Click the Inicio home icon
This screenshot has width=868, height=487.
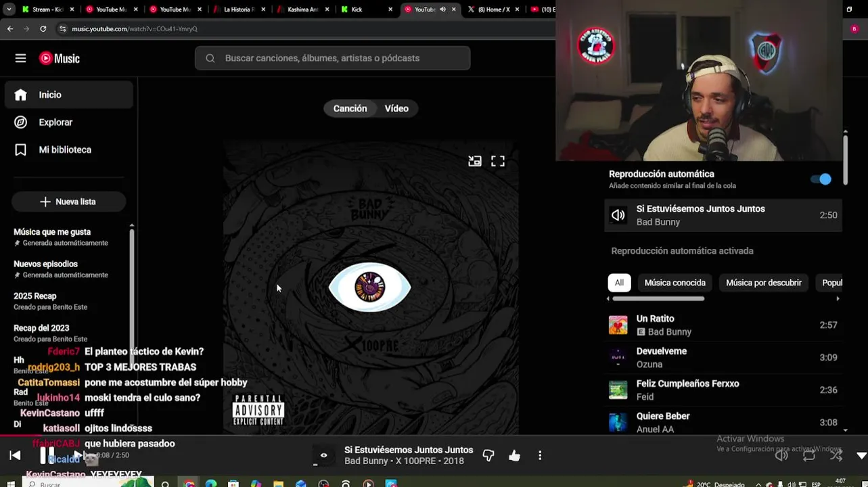20,95
